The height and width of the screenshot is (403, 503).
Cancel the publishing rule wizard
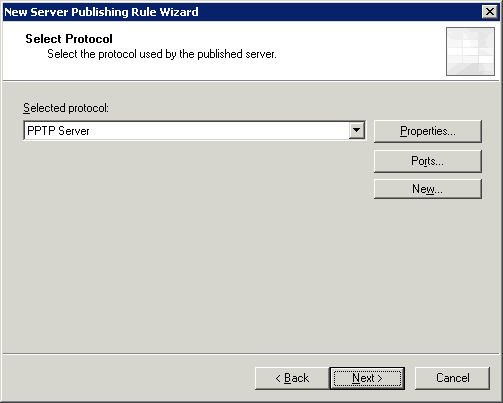pyautogui.click(x=452, y=378)
